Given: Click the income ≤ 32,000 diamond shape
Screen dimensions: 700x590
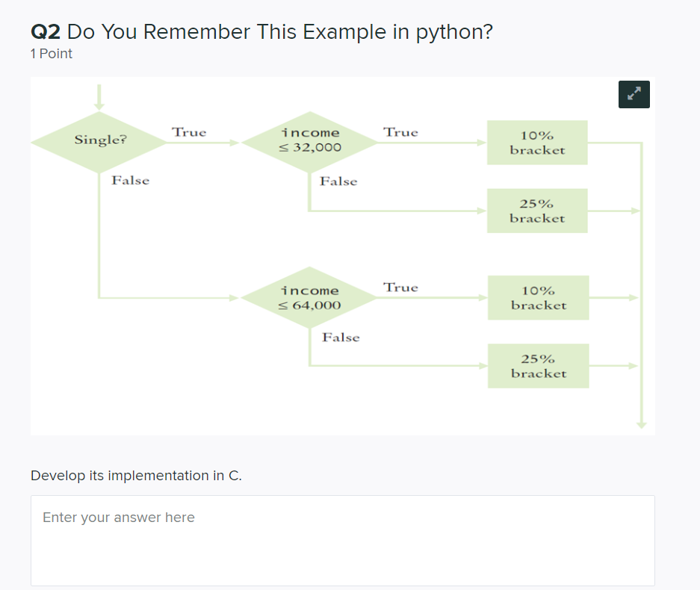Looking at the screenshot, I should 310,140.
